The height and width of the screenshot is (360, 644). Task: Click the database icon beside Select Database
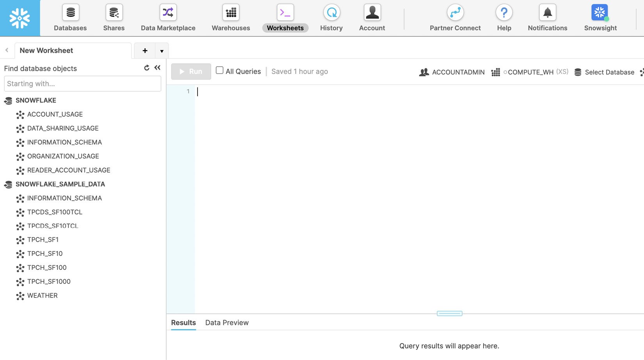pyautogui.click(x=578, y=72)
